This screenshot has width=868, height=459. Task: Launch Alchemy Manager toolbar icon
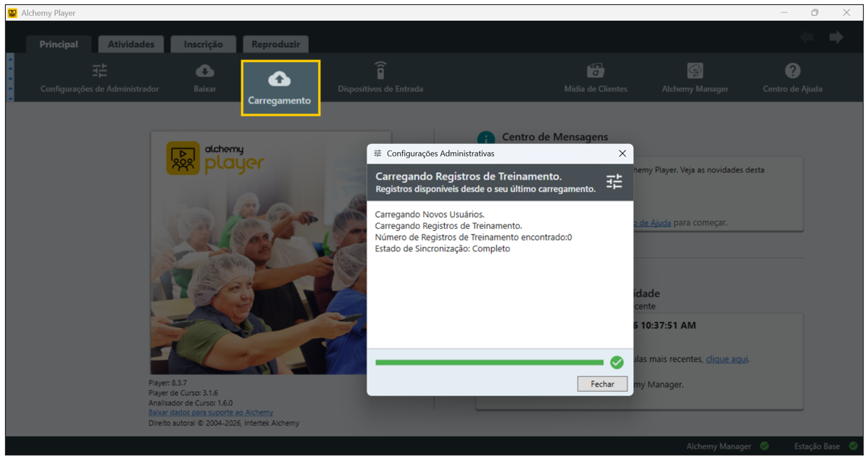(x=695, y=71)
